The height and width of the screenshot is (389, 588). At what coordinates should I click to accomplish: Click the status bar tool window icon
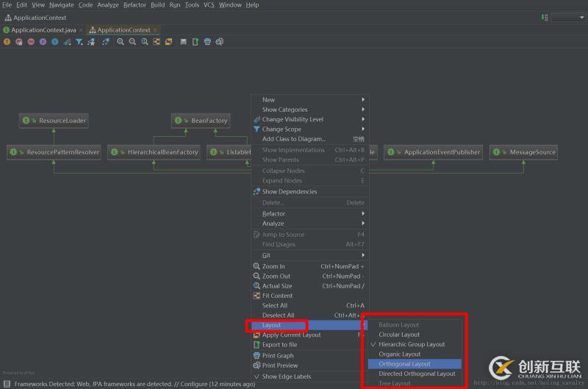tap(7, 384)
